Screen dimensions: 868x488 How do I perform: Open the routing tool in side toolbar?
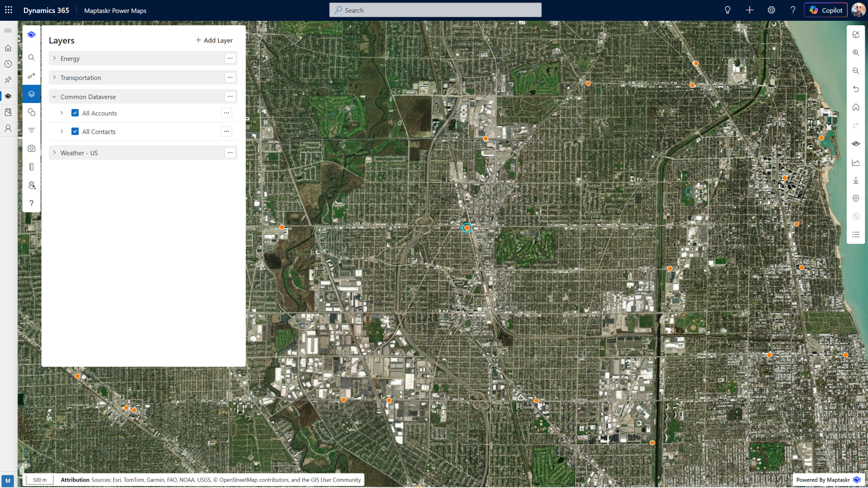(31, 76)
